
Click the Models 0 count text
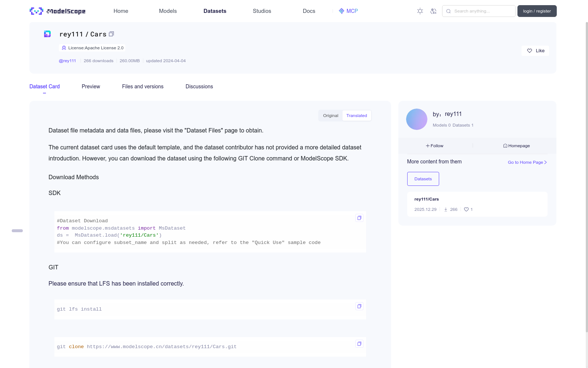coord(442,125)
